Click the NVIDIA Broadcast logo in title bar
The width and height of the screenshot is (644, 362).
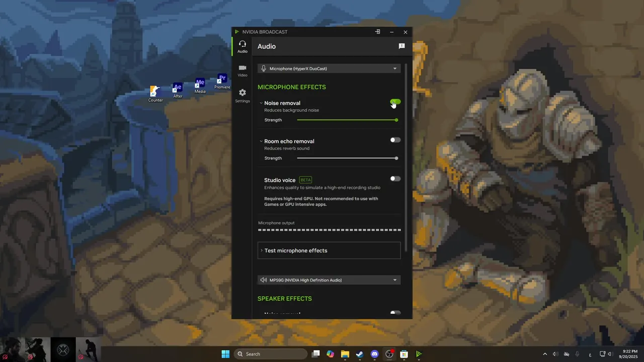(x=237, y=32)
